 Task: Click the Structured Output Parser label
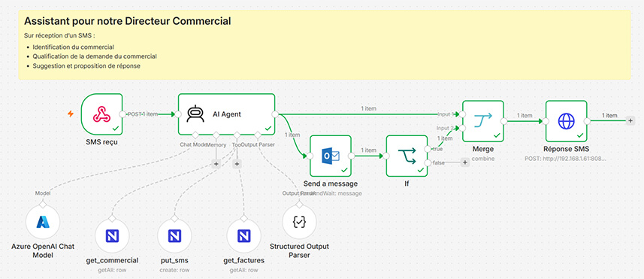click(299, 250)
